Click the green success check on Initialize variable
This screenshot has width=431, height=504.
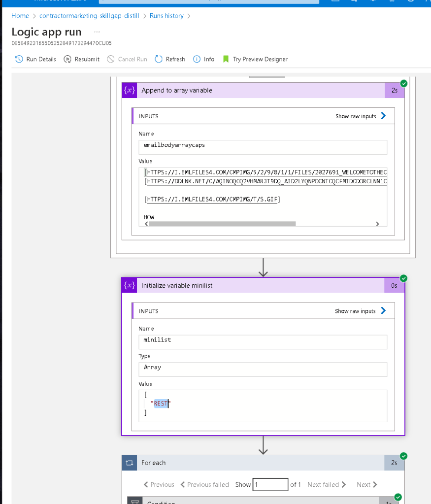click(404, 278)
